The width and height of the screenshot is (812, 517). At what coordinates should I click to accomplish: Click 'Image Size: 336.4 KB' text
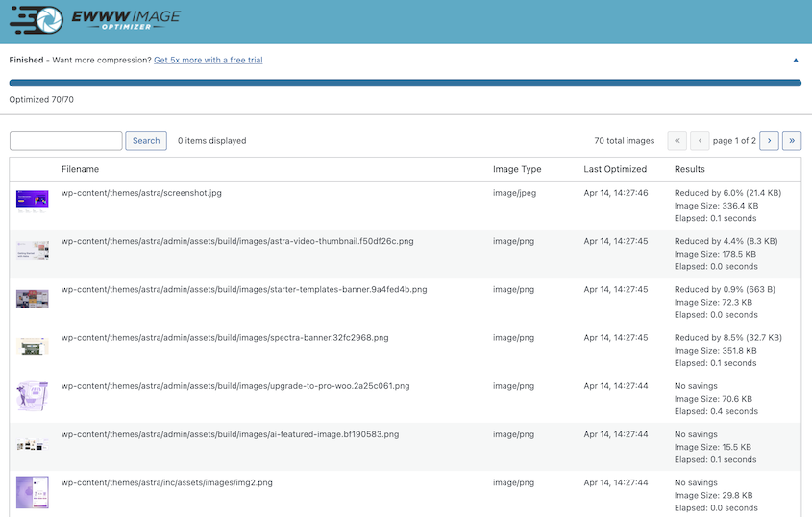(x=716, y=206)
